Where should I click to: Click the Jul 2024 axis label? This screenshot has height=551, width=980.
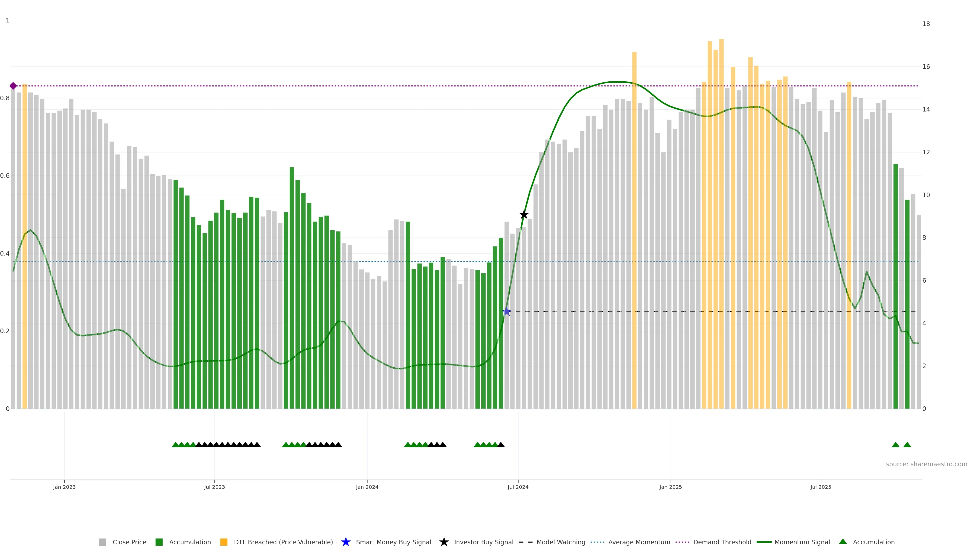click(x=518, y=487)
